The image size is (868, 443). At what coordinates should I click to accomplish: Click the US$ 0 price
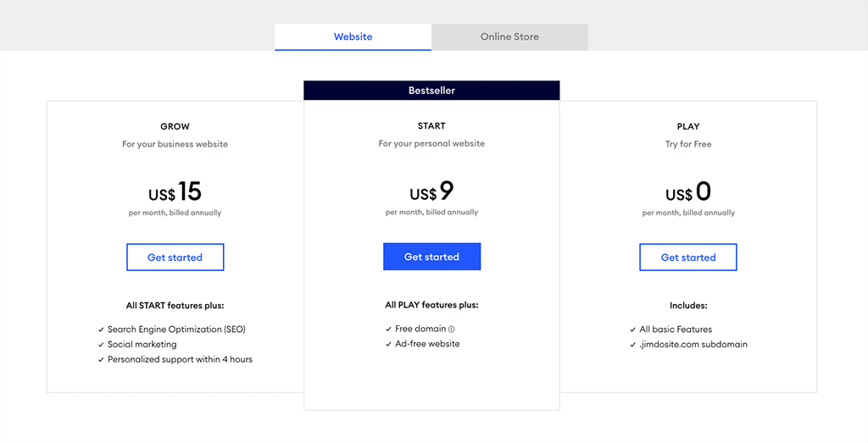coord(688,192)
